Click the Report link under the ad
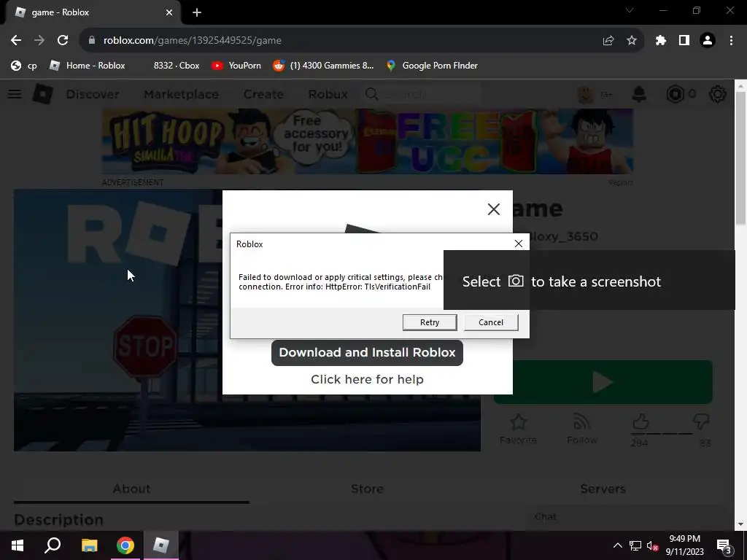 pos(620,182)
